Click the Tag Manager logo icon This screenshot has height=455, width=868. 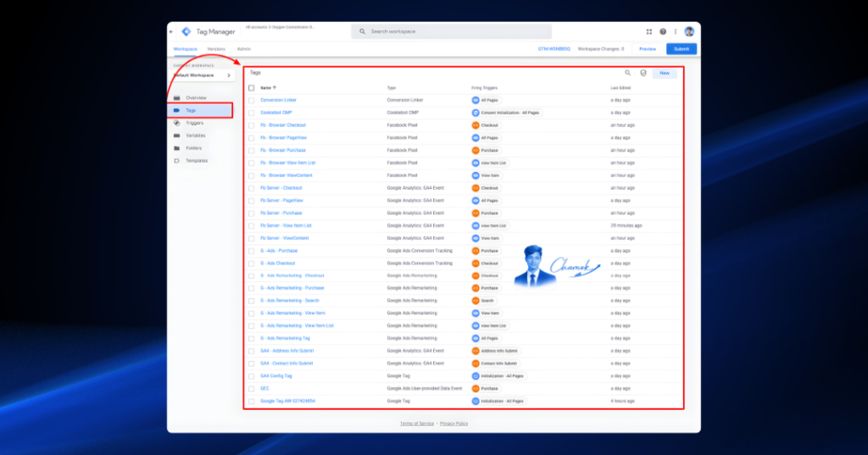(186, 32)
